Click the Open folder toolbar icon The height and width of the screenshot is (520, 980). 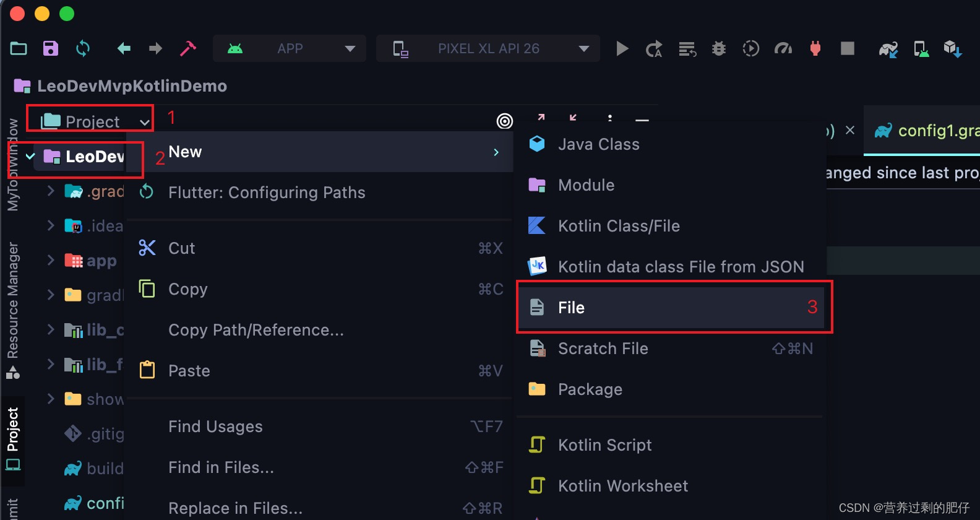click(x=19, y=48)
